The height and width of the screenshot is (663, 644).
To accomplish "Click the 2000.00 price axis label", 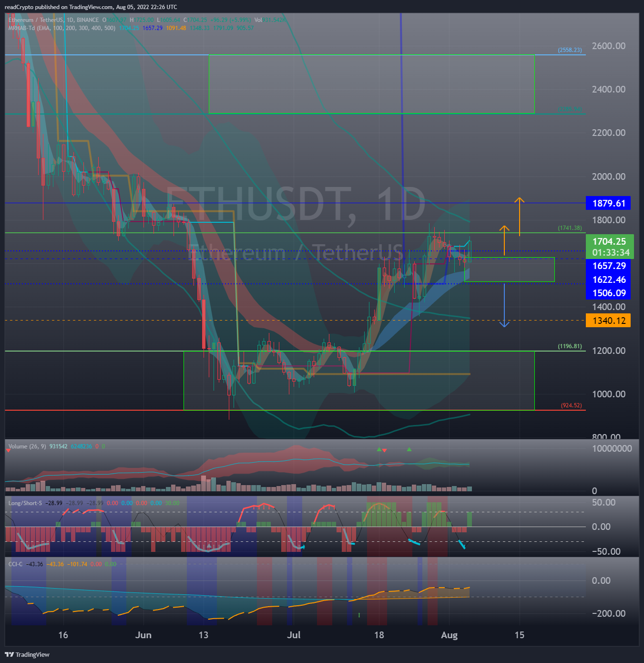I will 609,176.
